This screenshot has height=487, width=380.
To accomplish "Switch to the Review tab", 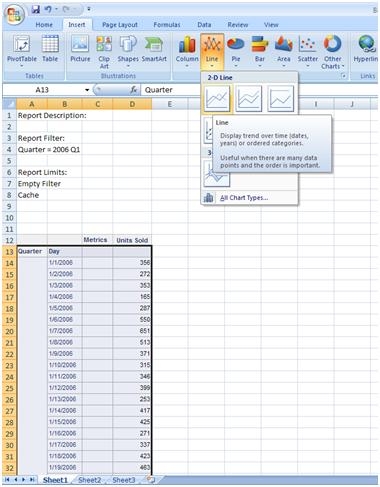I will click(238, 25).
